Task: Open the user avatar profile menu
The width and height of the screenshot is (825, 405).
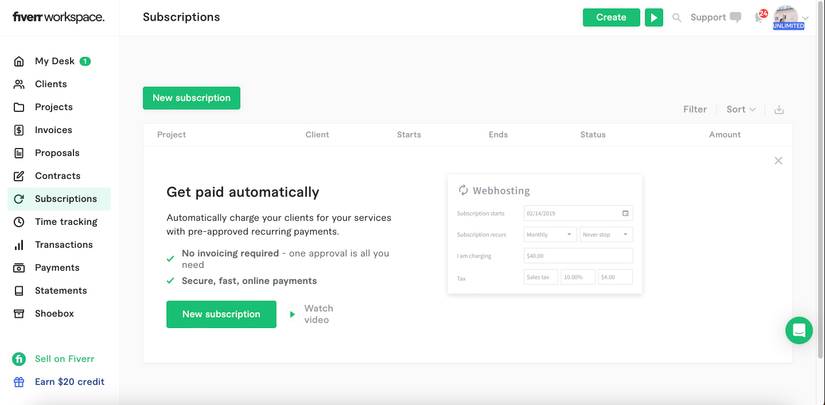Action: pos(789,17)
